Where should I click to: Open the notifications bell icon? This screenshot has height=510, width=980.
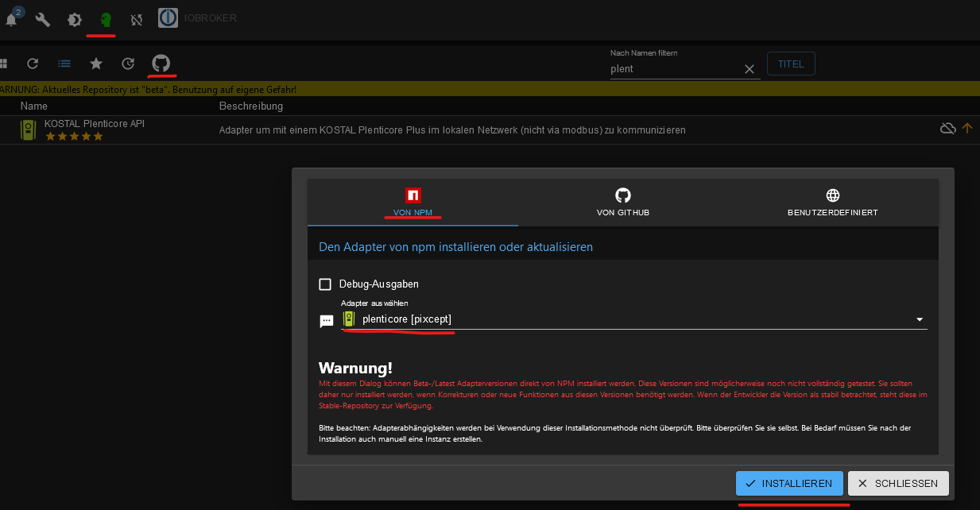coord(12,20)
